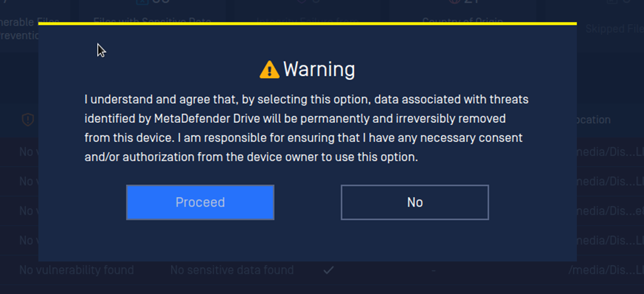Click the 'No sensitive data found' cell
This screenshot has height=294, width=644.
coord(232,270)
